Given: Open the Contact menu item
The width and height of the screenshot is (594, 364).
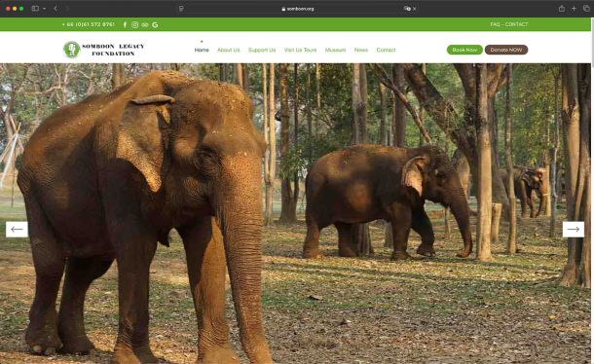Looking at the screenshot, I should 386,50.
